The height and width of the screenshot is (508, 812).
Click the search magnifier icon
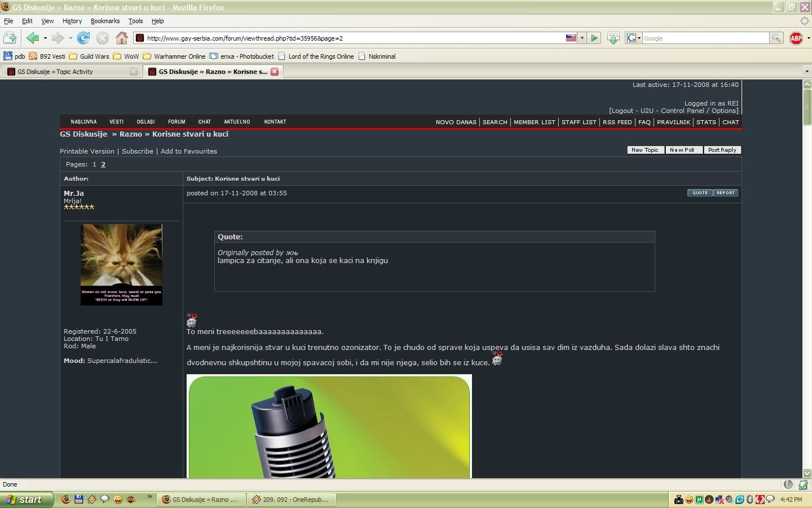776,38
